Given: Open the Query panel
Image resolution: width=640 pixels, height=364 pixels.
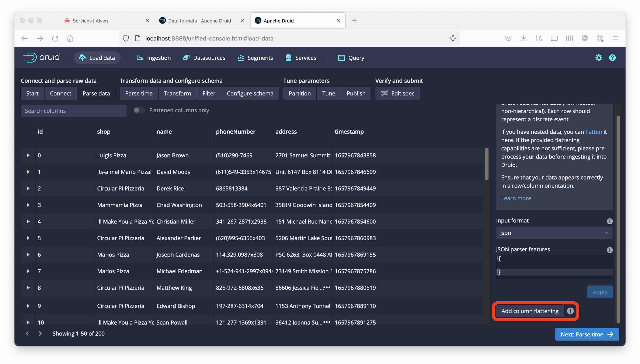Looking at the screenshot, I should pos(356,57).
